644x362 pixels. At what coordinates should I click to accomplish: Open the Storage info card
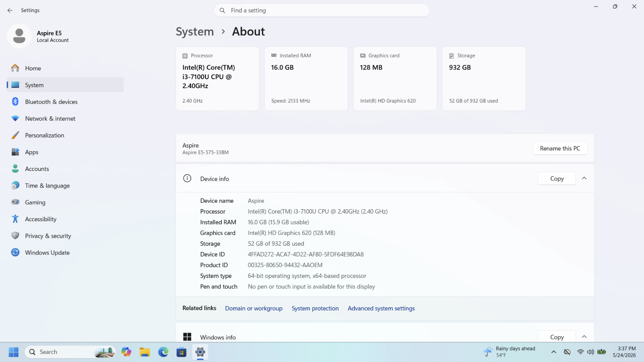(484, 78)
